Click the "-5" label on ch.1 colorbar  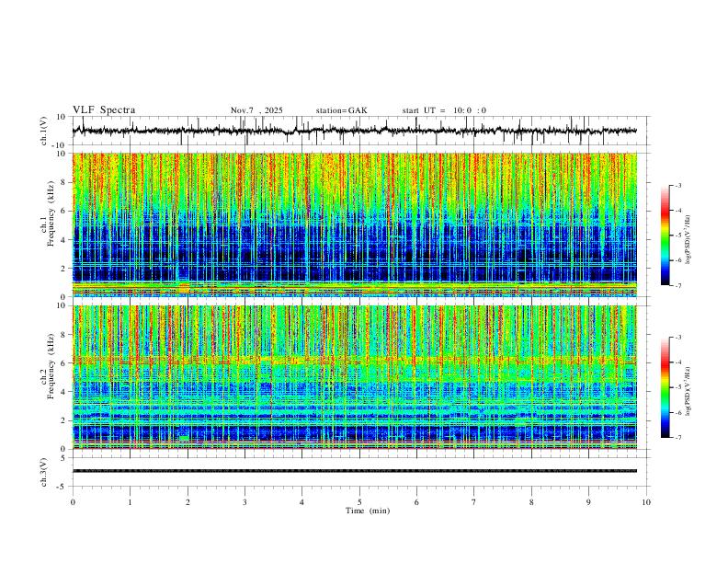[x=678, y=236]
